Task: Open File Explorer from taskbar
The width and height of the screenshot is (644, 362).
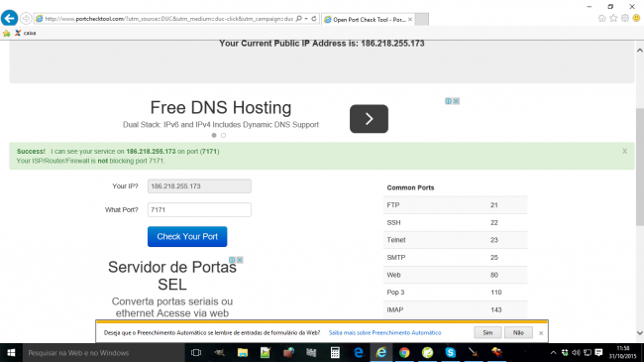Action: tap(243, 352)
